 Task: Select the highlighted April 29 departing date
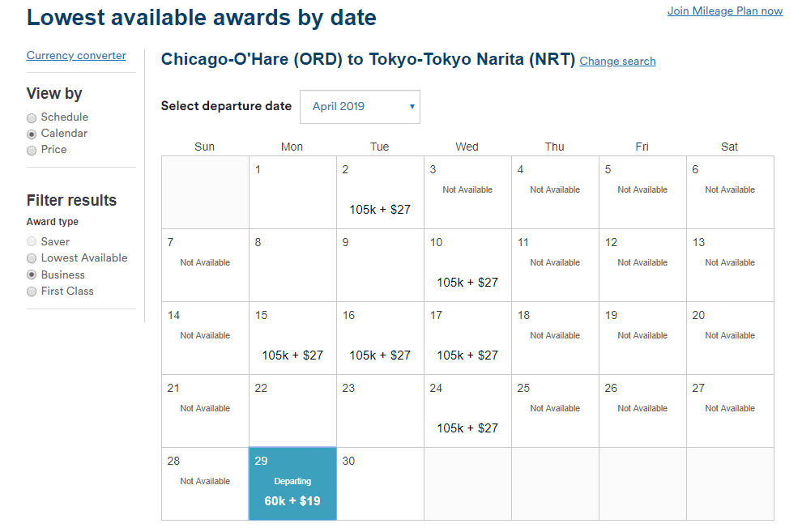tap(292, 483)
